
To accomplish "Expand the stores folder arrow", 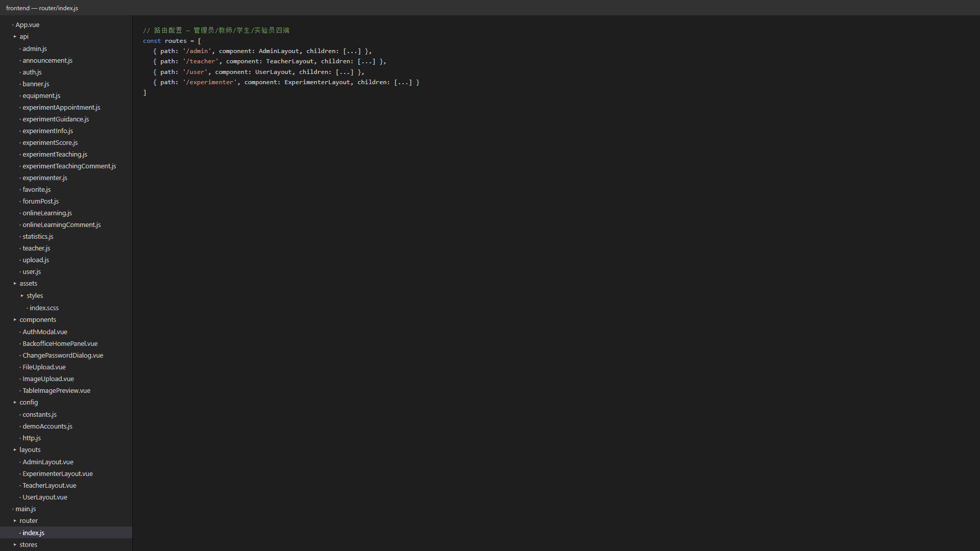I will click(x=15, y=545).
